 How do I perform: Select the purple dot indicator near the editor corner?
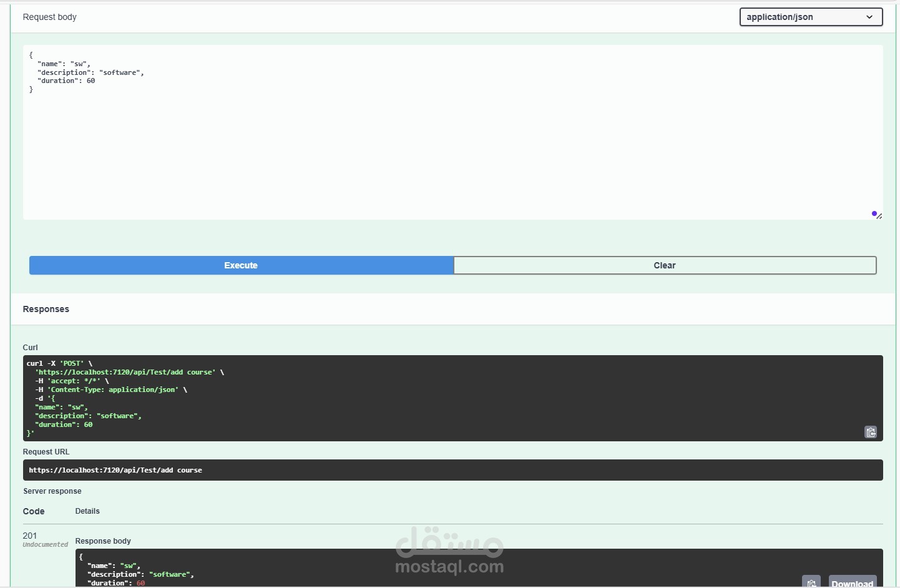tap(874, 213)
